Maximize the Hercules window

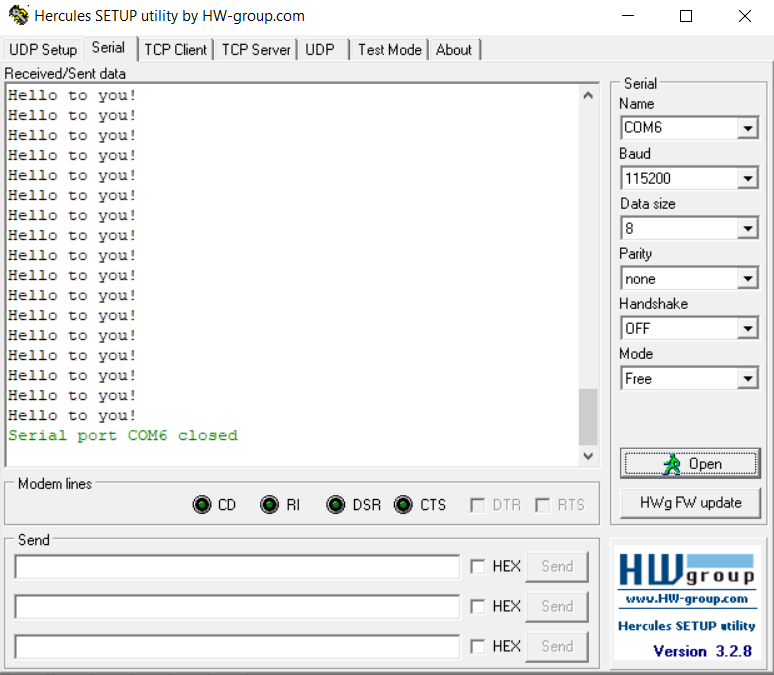[686, 16]
